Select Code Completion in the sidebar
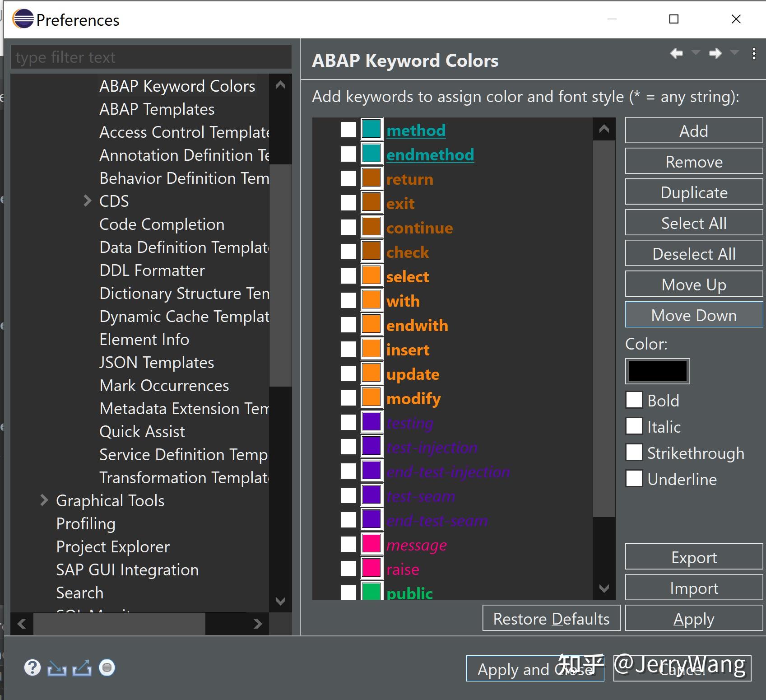The image size is (766, 700). (x=162, y=224)
